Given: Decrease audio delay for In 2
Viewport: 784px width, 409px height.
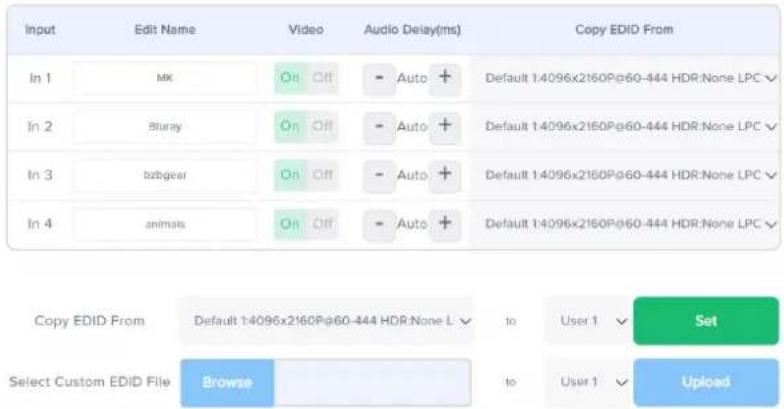Looking at the screenshot, I should pos(379,126).
